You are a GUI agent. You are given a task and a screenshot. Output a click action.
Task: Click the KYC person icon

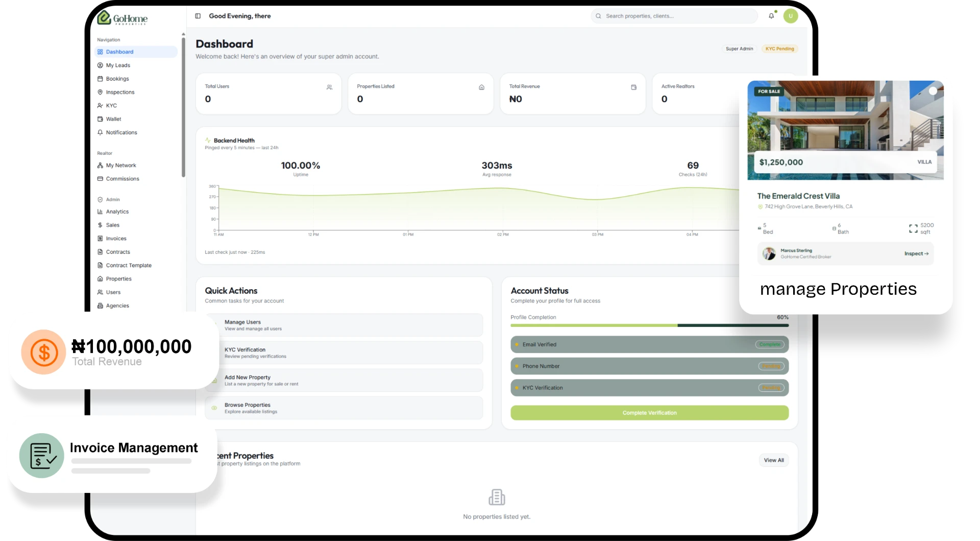point(100,105)
